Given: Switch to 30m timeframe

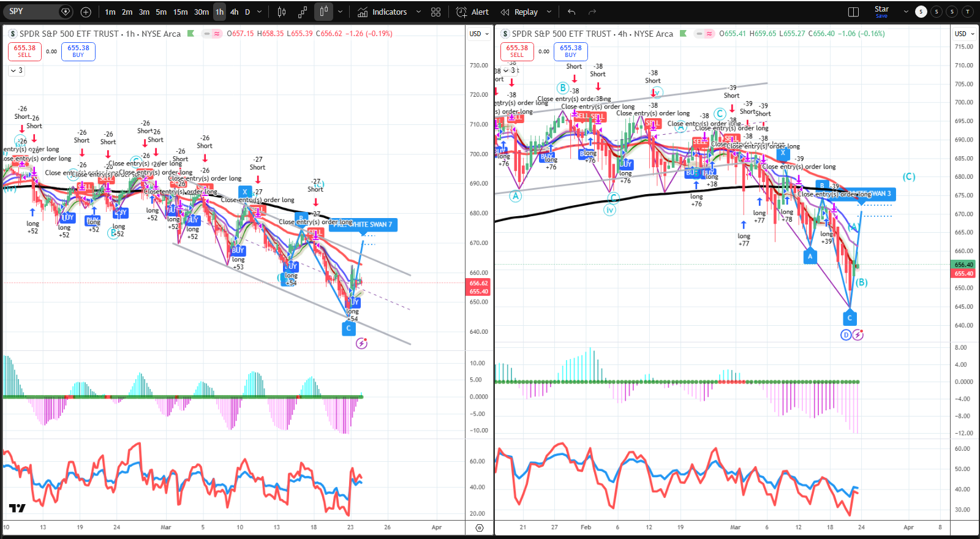Looking at the screenshot, I should pyautogui.click(x=202, y=12).
